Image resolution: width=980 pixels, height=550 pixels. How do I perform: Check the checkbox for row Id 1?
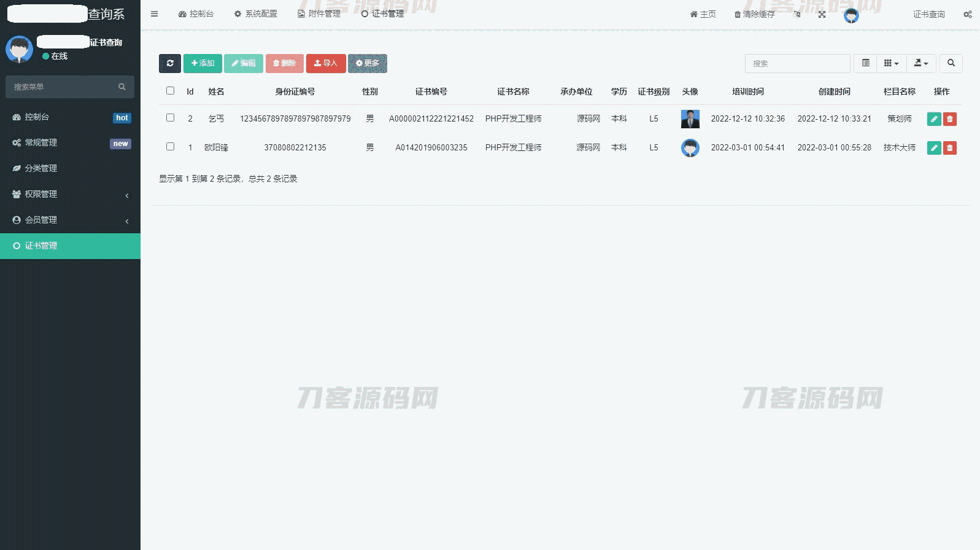[171, 147]
